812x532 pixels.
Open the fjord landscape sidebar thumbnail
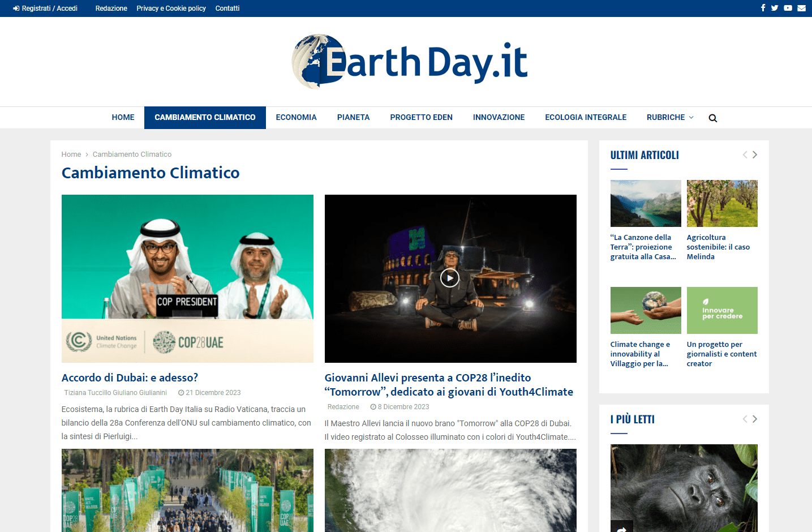click(646, 203)
